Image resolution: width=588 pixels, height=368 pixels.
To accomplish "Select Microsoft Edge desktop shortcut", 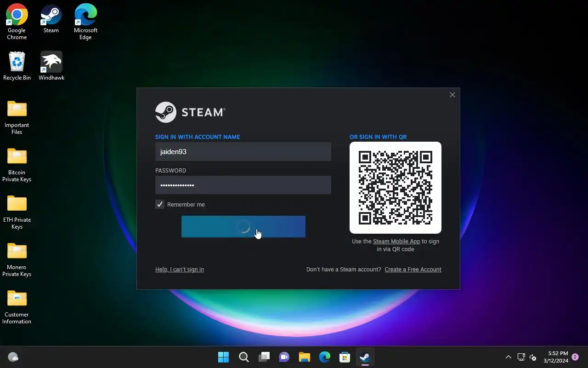I will coord(85,22).
